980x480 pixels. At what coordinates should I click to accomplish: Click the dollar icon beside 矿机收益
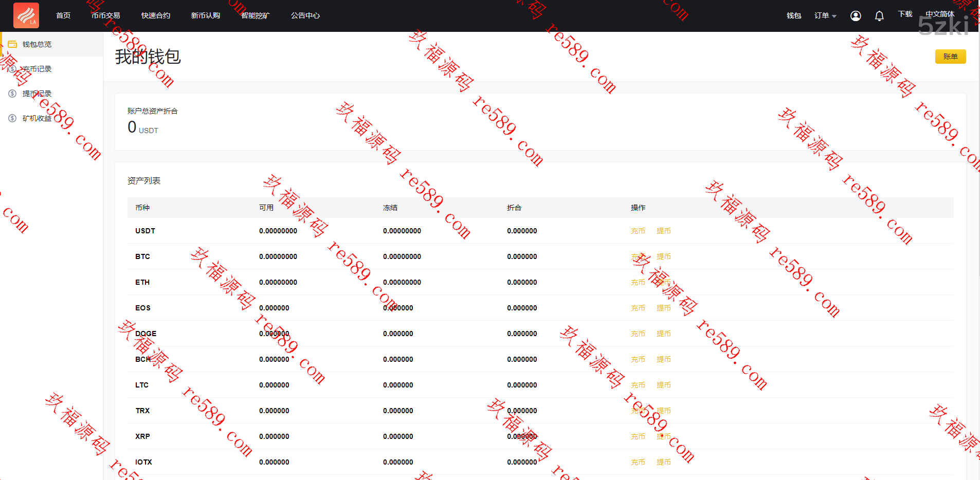[12, 118]
